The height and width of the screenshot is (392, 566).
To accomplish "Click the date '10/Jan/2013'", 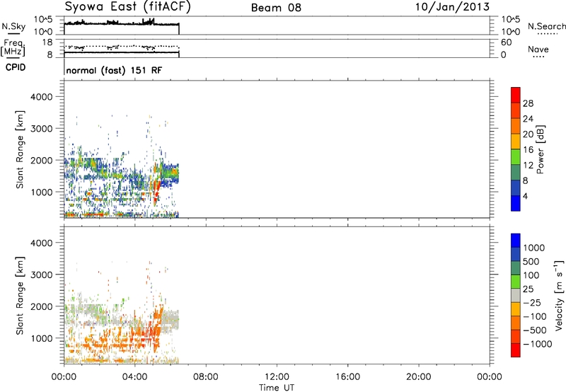I will pyautogui.click(x=452, y=7).
